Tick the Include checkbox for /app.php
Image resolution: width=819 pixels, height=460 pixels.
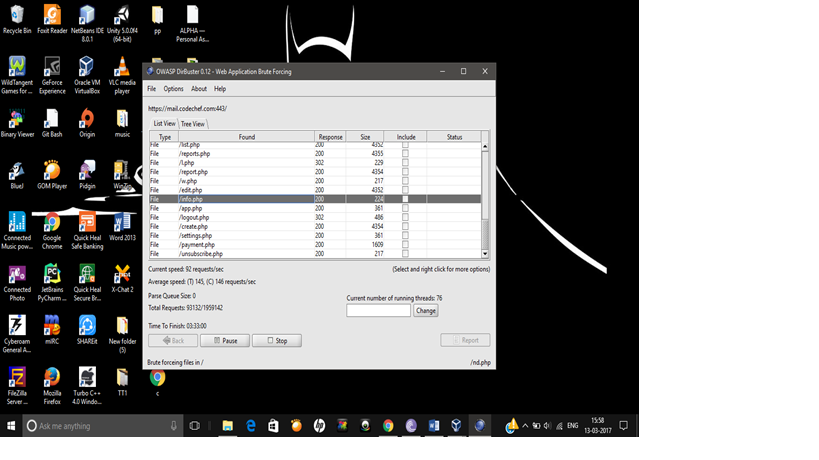pos(405,208)
